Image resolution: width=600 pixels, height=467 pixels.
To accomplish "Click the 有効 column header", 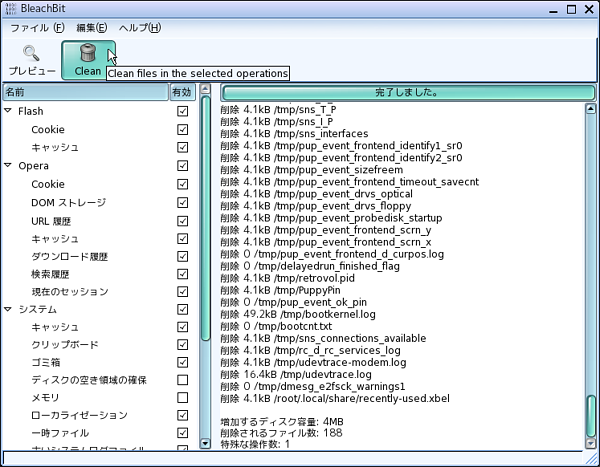I will tap(181, 92).
